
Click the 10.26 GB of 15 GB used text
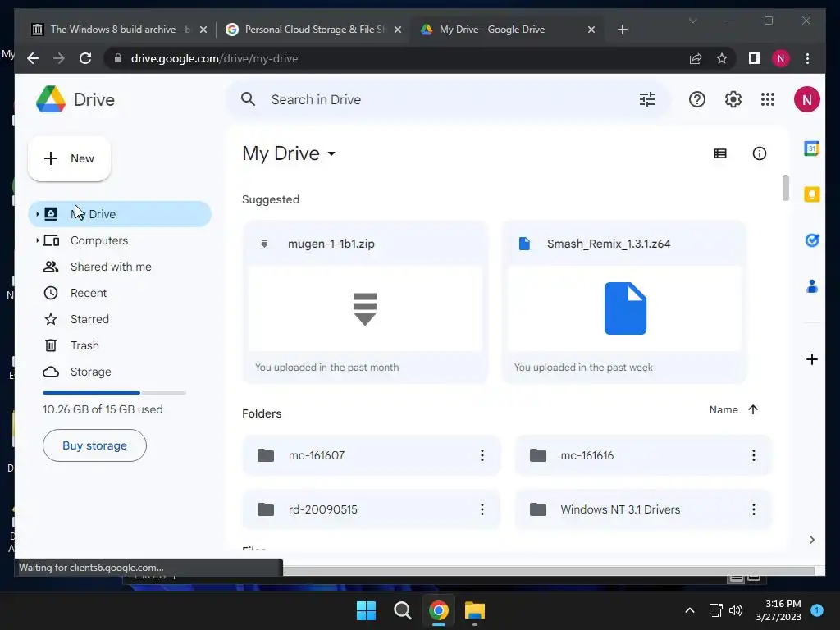tap(103, 409)
